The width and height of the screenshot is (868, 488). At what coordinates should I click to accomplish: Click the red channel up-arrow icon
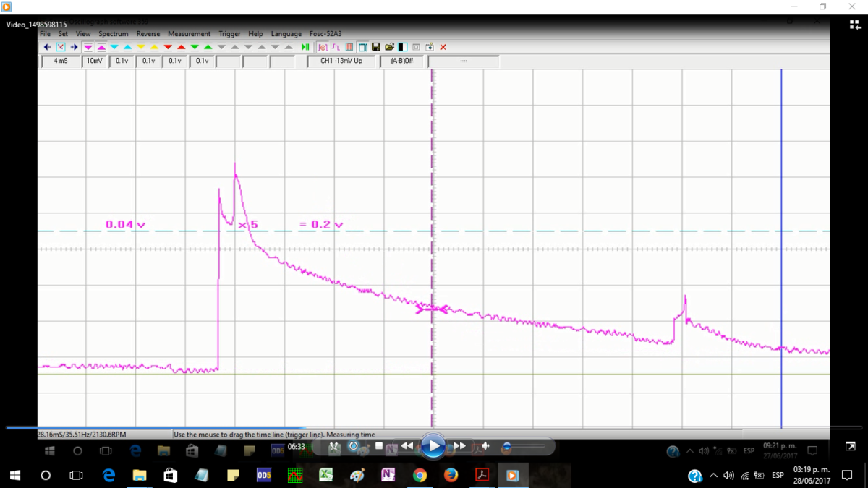tap(181, 47)
